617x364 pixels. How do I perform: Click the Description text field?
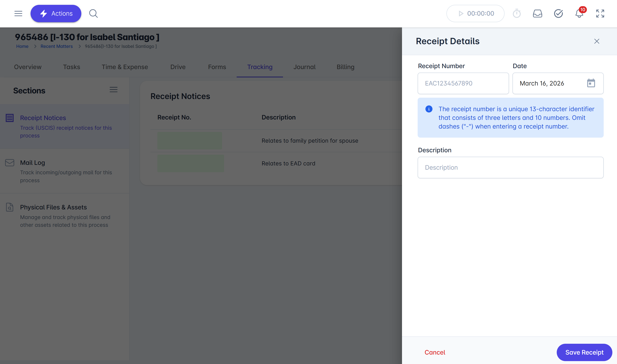[x=510, y=168]
